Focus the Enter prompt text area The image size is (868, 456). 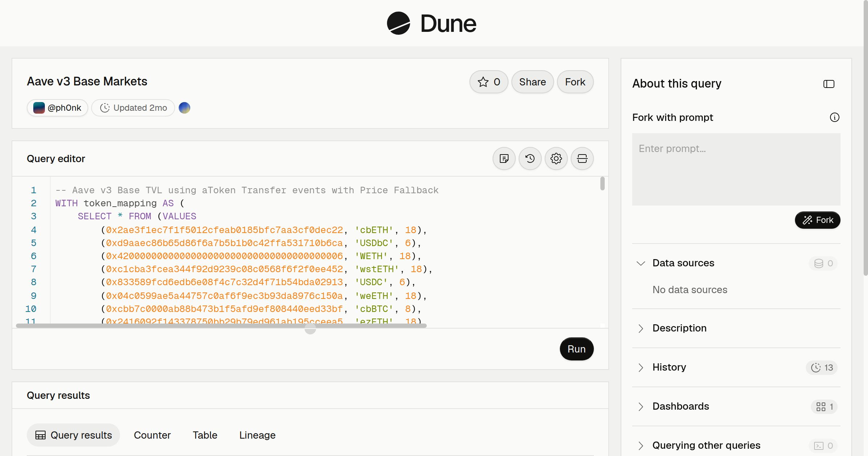[x=736, y=169]
